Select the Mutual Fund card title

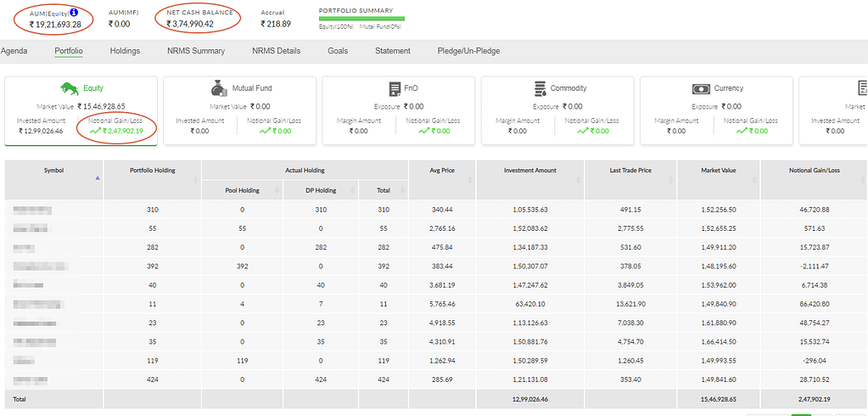pos(252,88)
